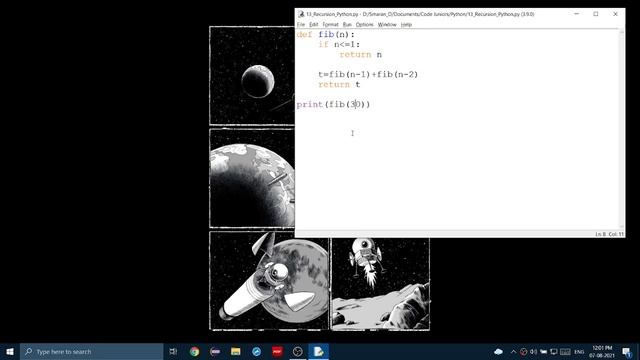Open the blue circular app on the taskbar
640x360 pixels.
[x=256, y=351]
